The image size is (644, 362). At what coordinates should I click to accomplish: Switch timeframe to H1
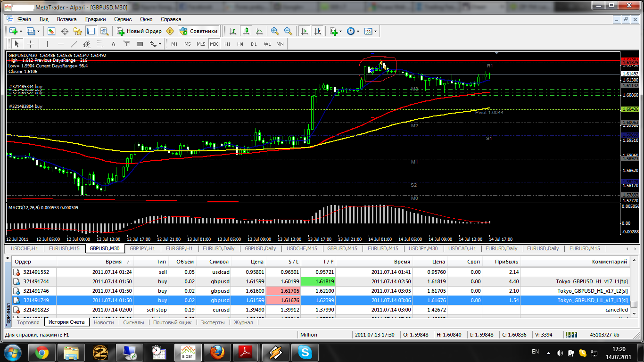(227, 44)
